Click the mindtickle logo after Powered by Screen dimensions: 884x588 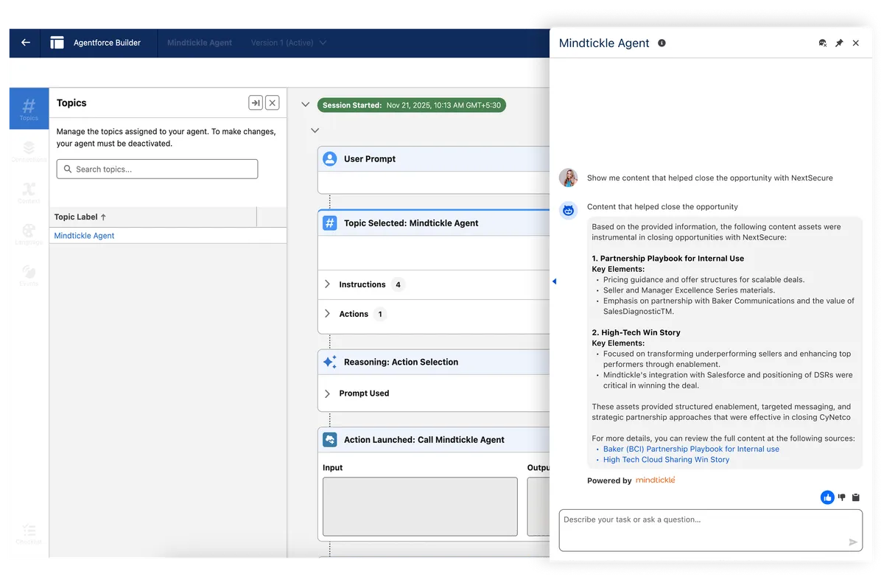point(655,480)
